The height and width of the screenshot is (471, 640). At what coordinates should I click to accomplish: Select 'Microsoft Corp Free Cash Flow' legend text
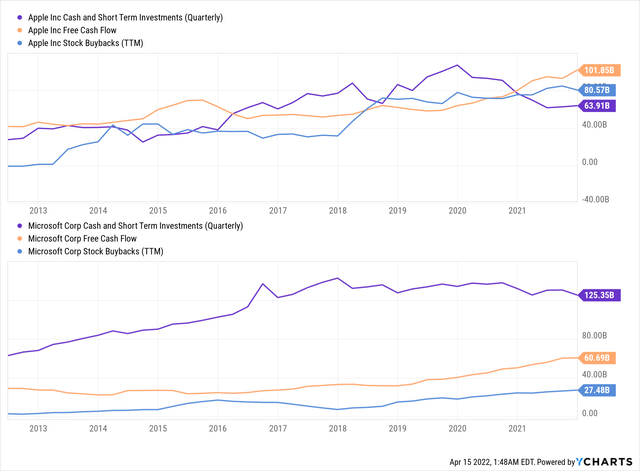point(82,238)
